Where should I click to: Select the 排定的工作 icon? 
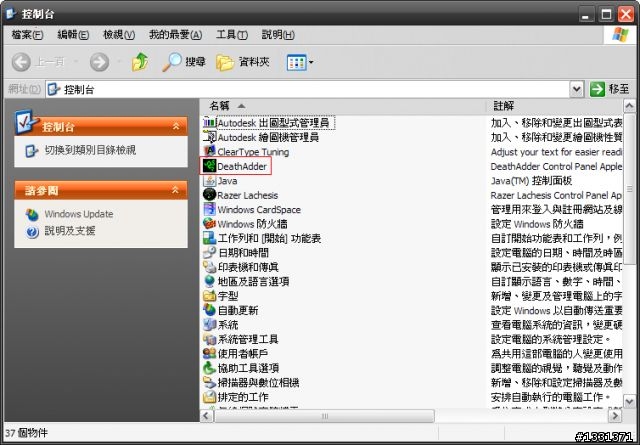pos(209,397)
